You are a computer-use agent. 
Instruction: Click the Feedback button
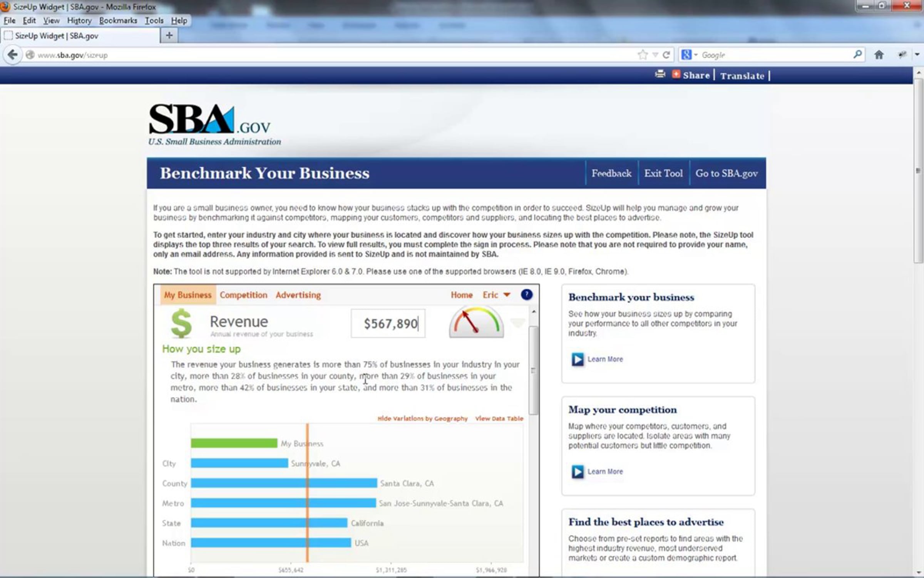click(611, 173)
